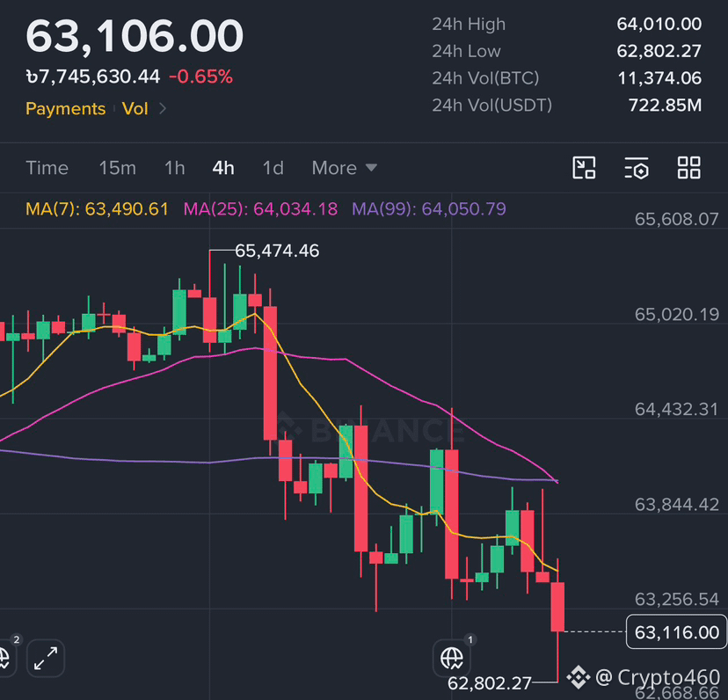Click the 65,474.46 high marker label

coord(277,251)
